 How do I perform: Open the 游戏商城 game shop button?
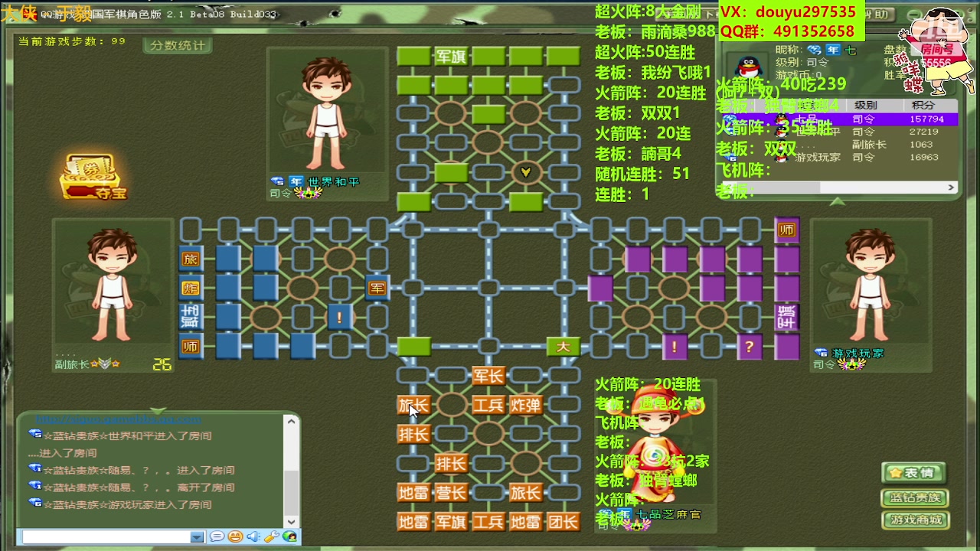[x=916, y=520]
